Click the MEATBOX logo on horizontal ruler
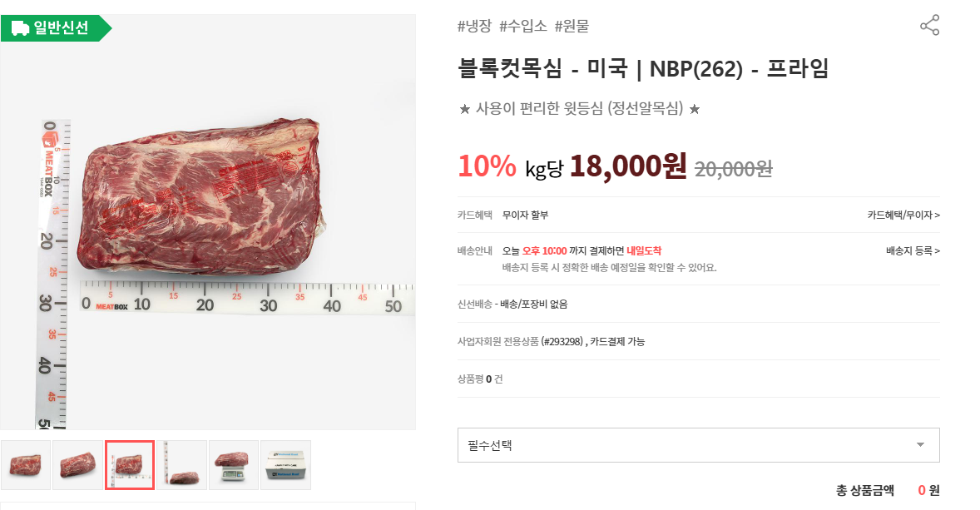Image resolution: width=980 pixels, height=510 pixels. [111, 306]
